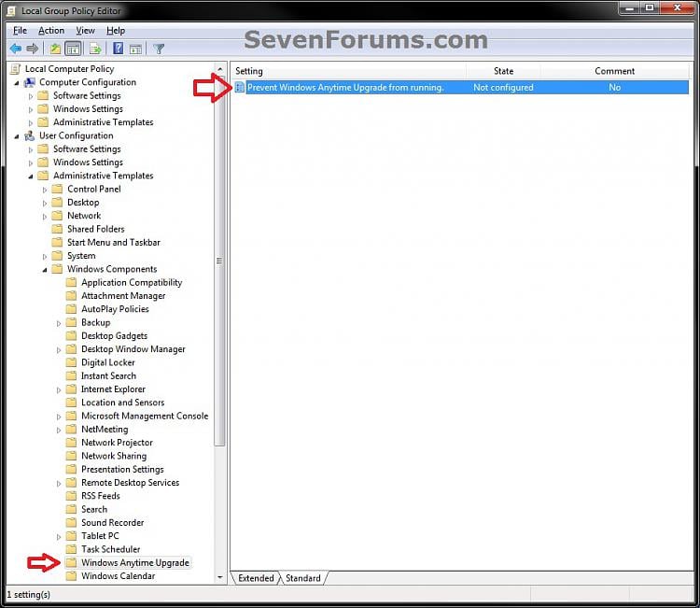The width and height of the screenshot is (700, 608).
Task: Sort by the State column header
Action: coord(503,71)
